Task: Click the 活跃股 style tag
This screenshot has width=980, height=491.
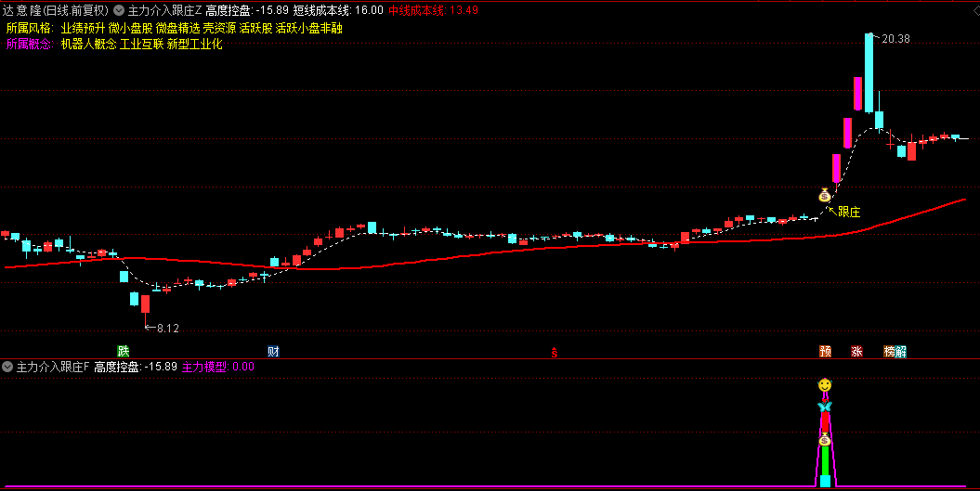Action: [255, 28]
